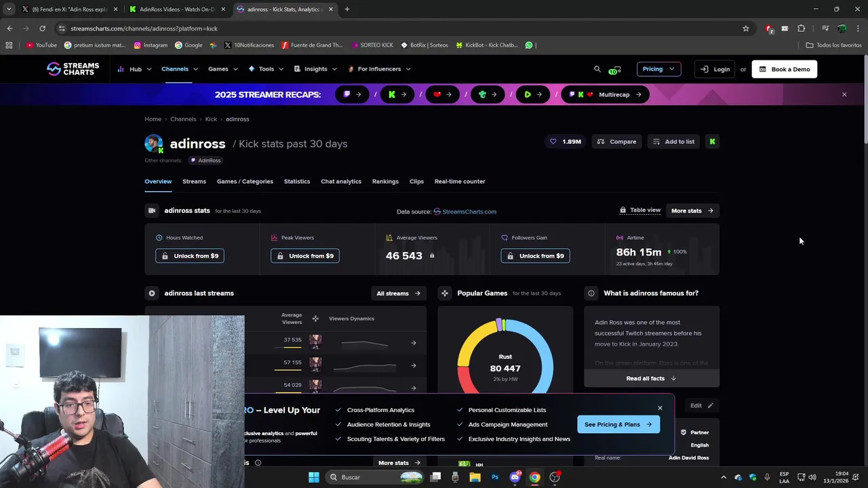Open the Real-time counter tab

click(460, 182)
